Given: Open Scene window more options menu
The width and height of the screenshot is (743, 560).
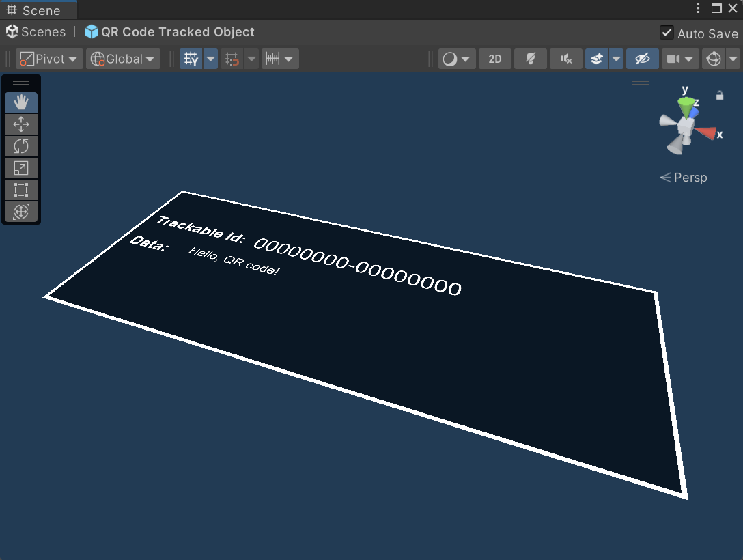Looking at the screenshot, I should (x=698, y=8).
